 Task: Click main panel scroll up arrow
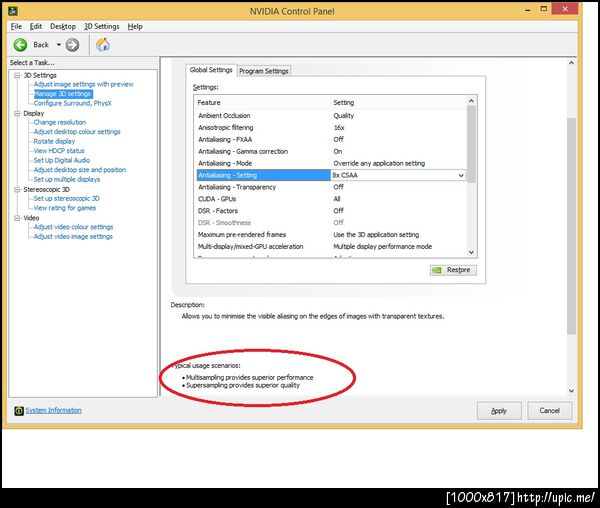(571, 63)
